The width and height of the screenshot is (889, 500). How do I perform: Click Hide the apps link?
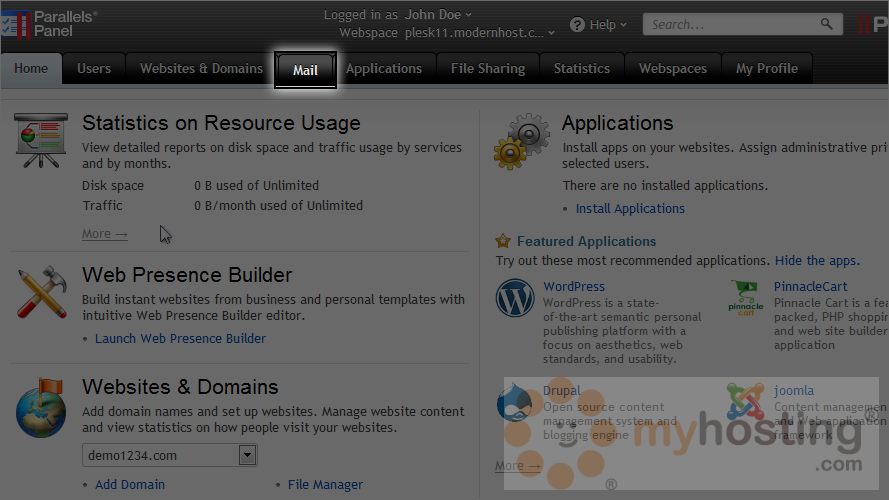coord(818,261)
